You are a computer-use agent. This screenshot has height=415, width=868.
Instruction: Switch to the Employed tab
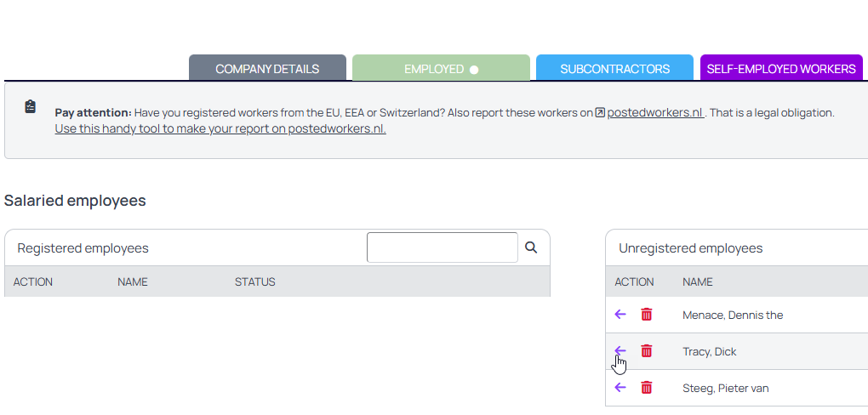(441, 69)
